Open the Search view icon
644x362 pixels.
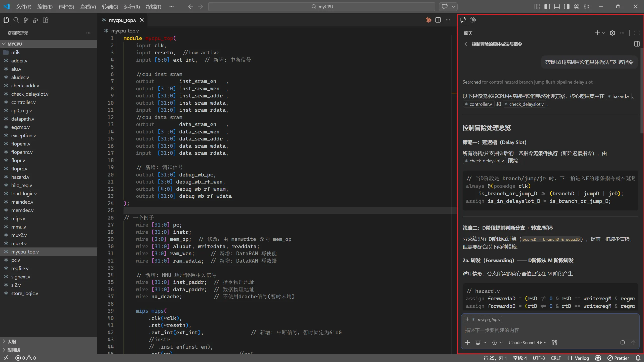pos(16,20)
